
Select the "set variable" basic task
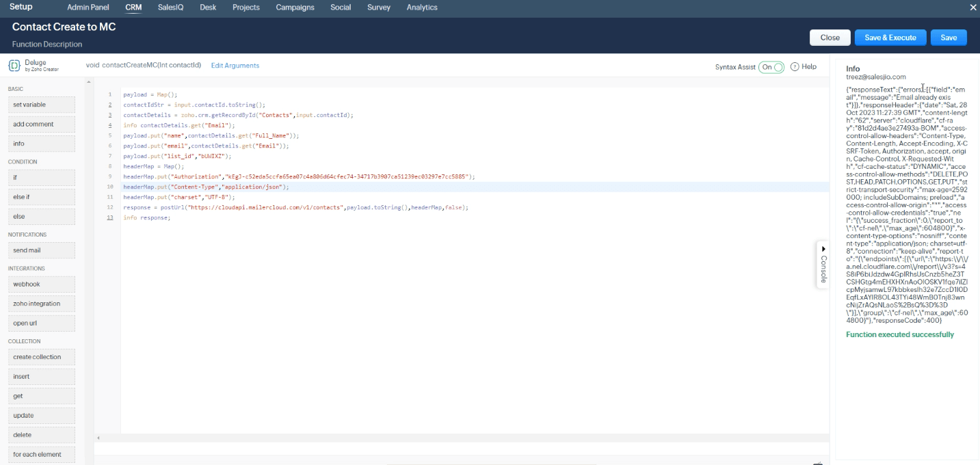[x=41, y=104]
